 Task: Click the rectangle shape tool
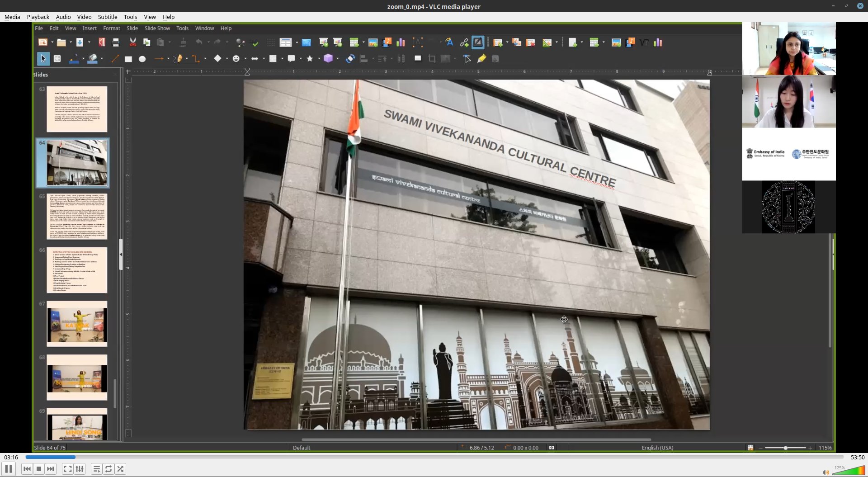coord(128,59)
